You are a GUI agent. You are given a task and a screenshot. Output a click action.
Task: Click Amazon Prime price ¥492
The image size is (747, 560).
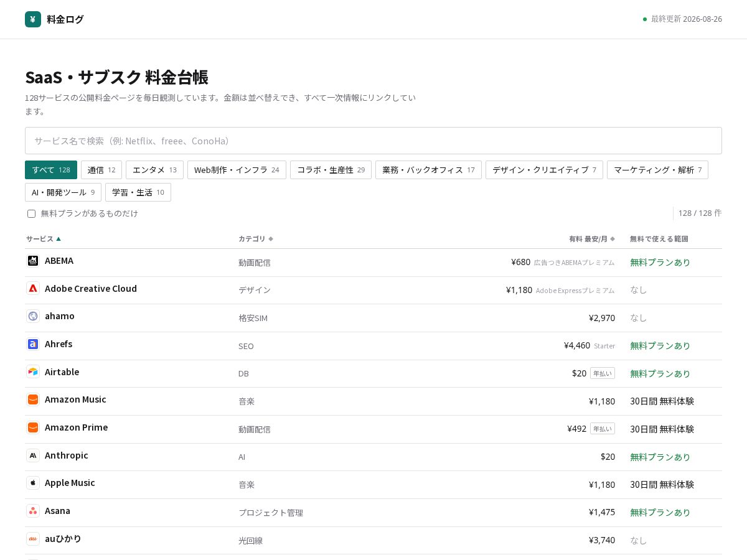576,429
